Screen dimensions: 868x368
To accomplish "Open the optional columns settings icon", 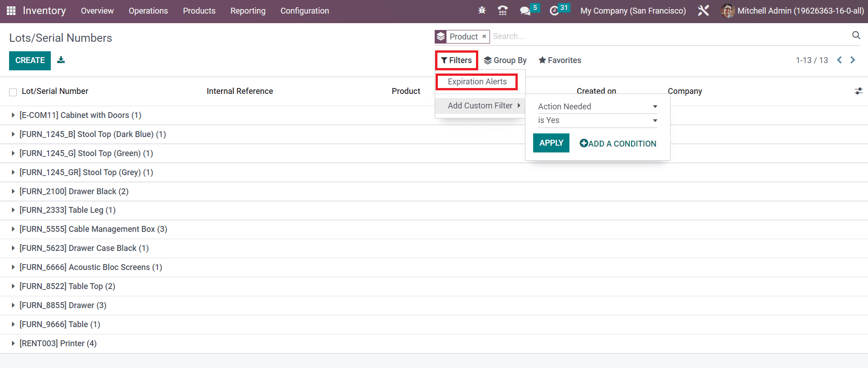I will tap(858, 91).
